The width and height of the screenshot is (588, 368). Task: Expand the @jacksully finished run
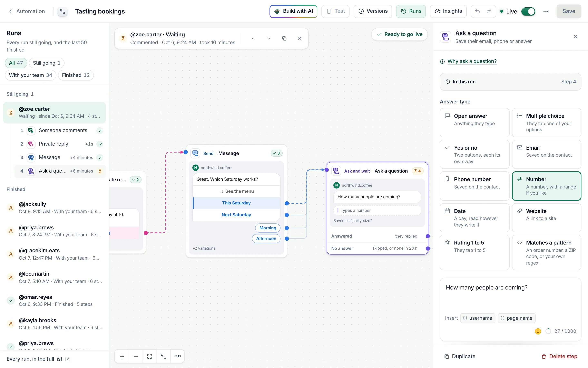point(55,208)
